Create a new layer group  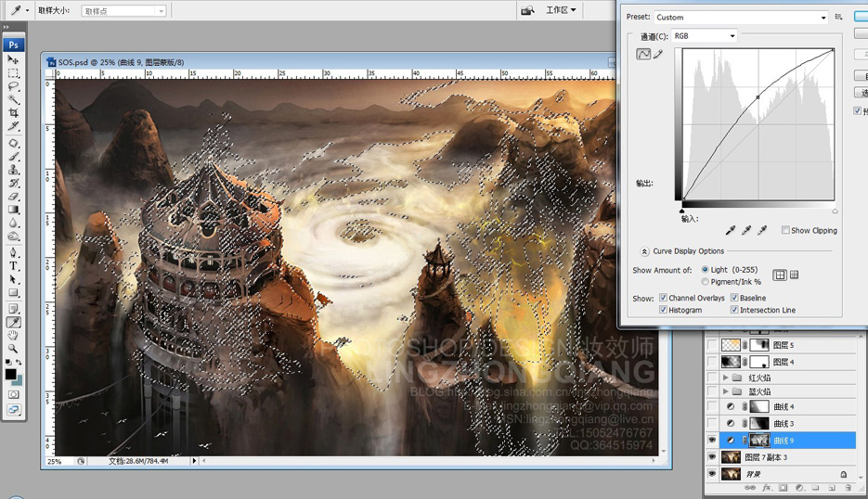coord(815,488)
